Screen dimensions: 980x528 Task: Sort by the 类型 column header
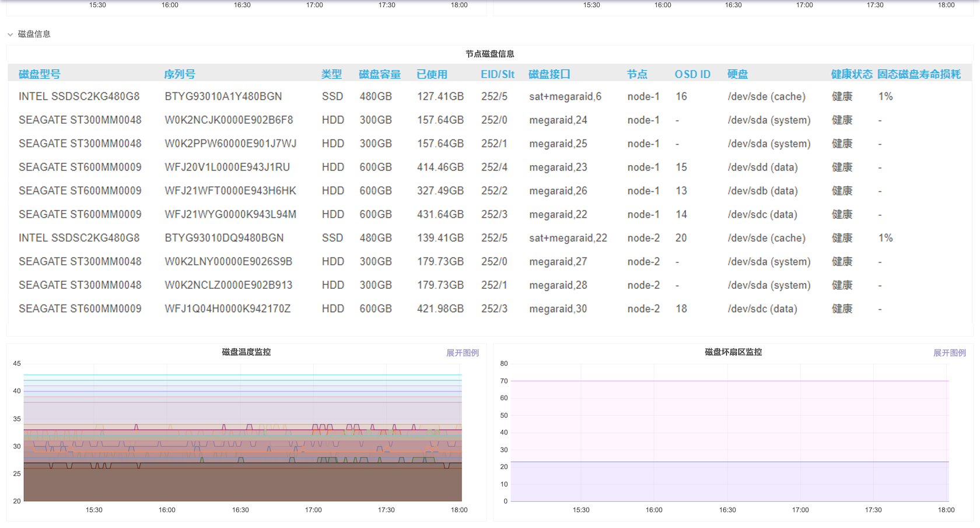(x=331, y=74)
